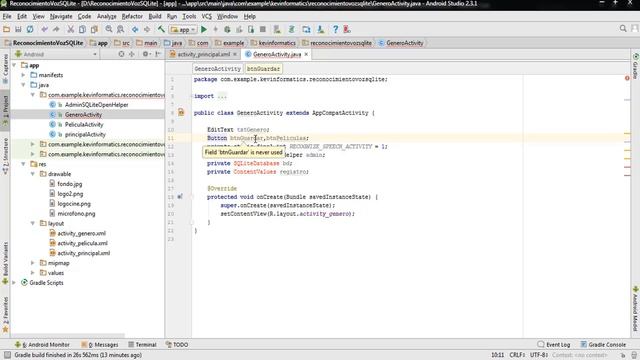The width and height of the screenshot is (640, 360).
Task: Click the Forward navigation arrow
Action: pyautogui.click(x=147, y=29)
